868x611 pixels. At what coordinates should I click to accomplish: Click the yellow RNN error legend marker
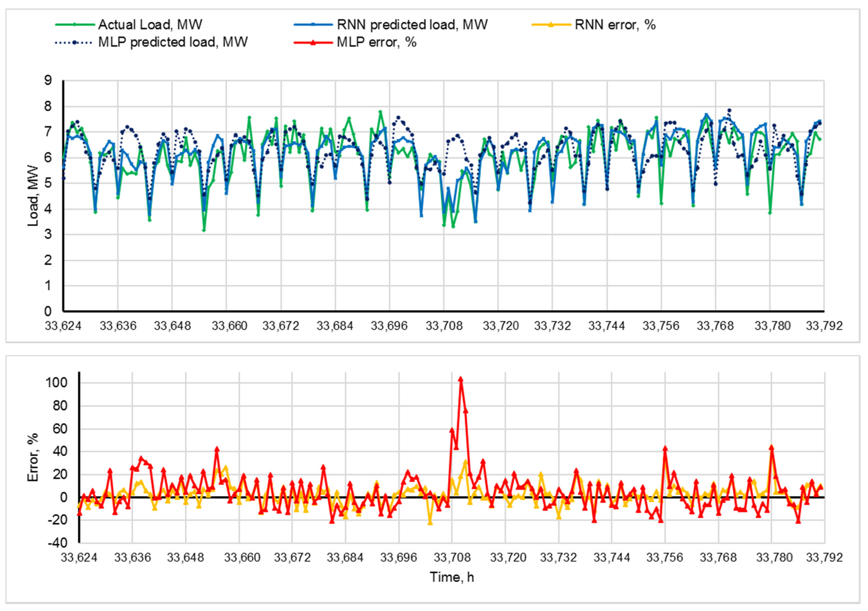point(551,25)
